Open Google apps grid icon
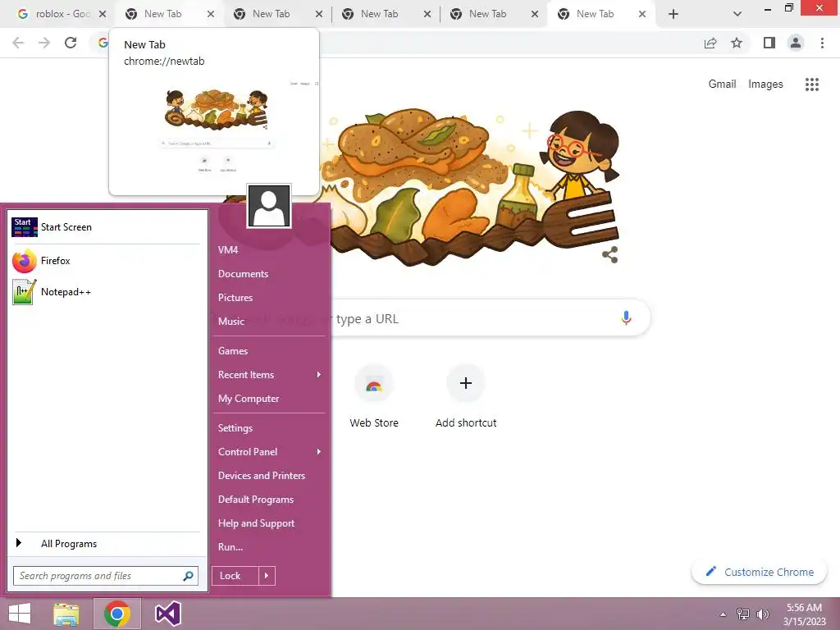840x630 pixels. click(812, 84)
